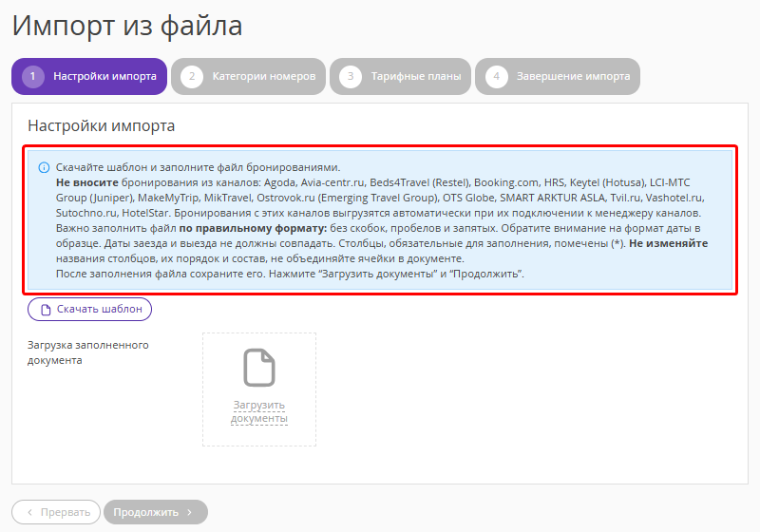Viewport: 760px width, 532px height.
Task: Open step 4 "Завершение импорта" tab
Action: pyautogui.click(x=558, y=77)
